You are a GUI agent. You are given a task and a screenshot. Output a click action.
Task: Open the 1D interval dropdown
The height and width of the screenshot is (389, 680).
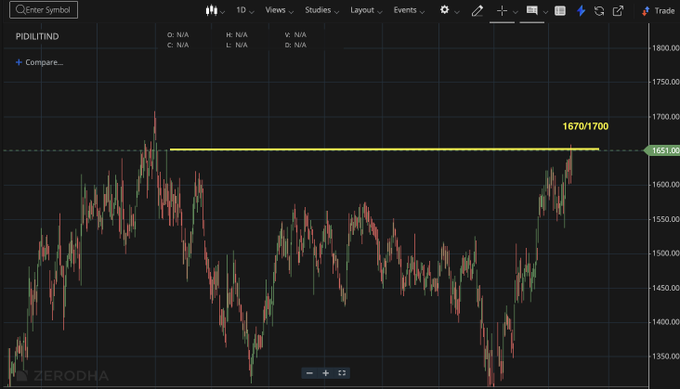[x=245, y=10]
